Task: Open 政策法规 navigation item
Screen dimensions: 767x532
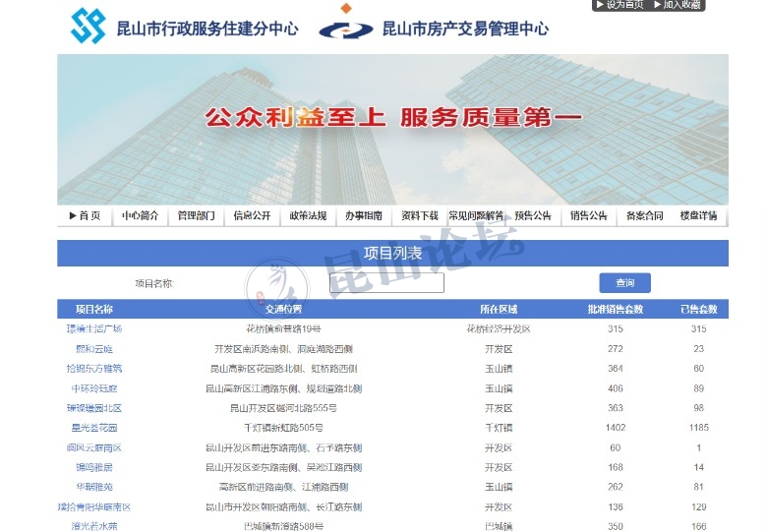Action: (x=308, y=216)
